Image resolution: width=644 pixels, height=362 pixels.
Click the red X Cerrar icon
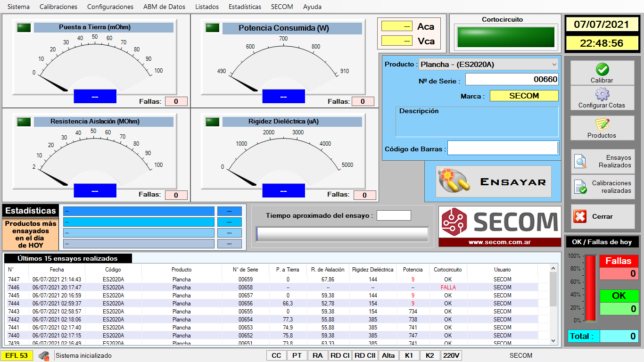tap(580, 216)
